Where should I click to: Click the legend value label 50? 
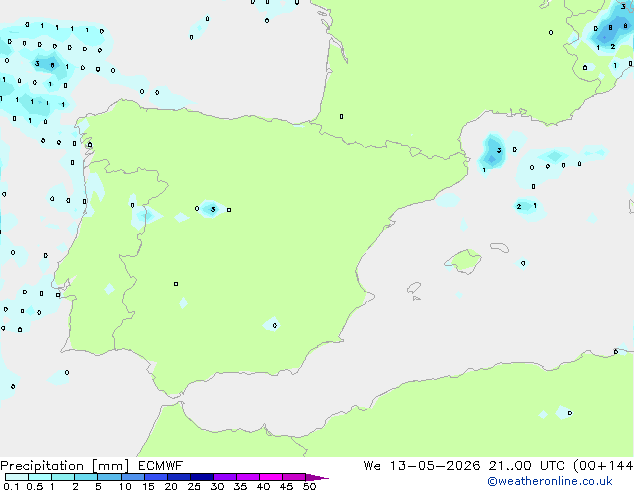point(310,486)
